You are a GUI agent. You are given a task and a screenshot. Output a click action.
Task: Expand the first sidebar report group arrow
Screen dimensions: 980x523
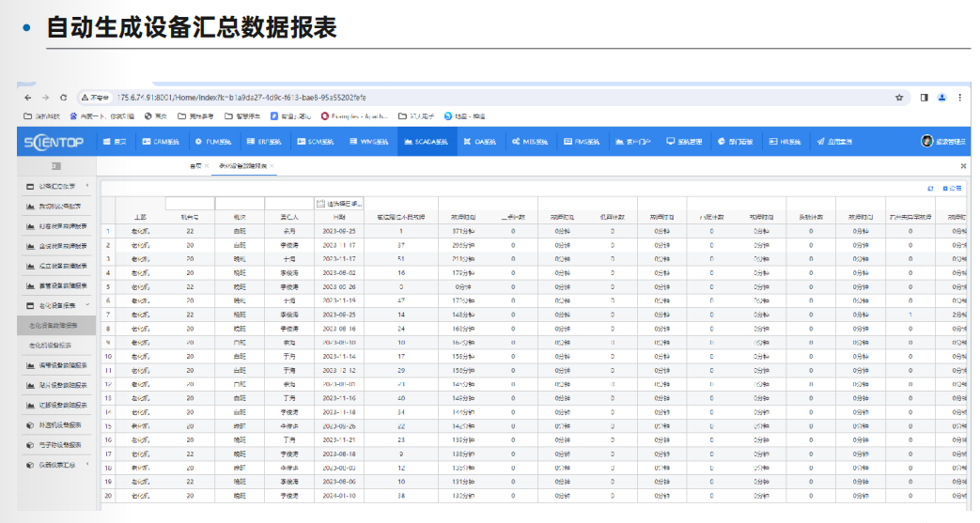[x=86, y=186]
